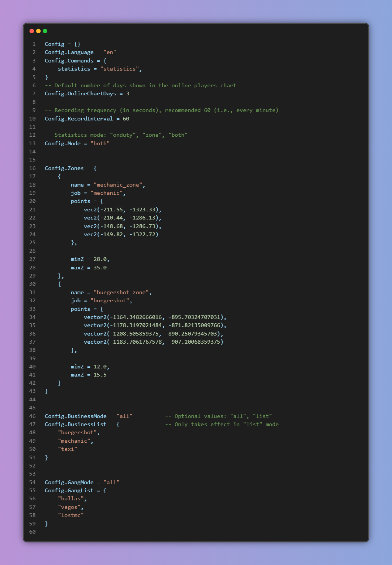Click the "Config.Mode" text
The height and width of the screenshot is (565, 392).
[62, 143]
